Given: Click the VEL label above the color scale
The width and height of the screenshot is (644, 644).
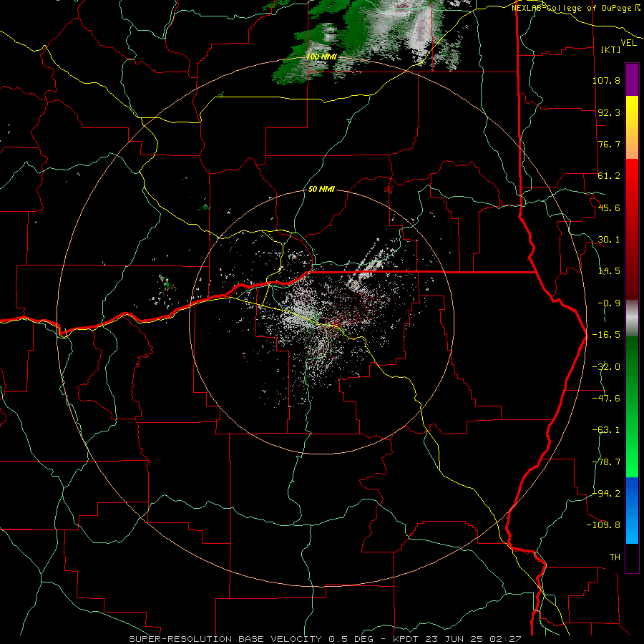Looking at the screenshot, I should (x=628, y=43).
